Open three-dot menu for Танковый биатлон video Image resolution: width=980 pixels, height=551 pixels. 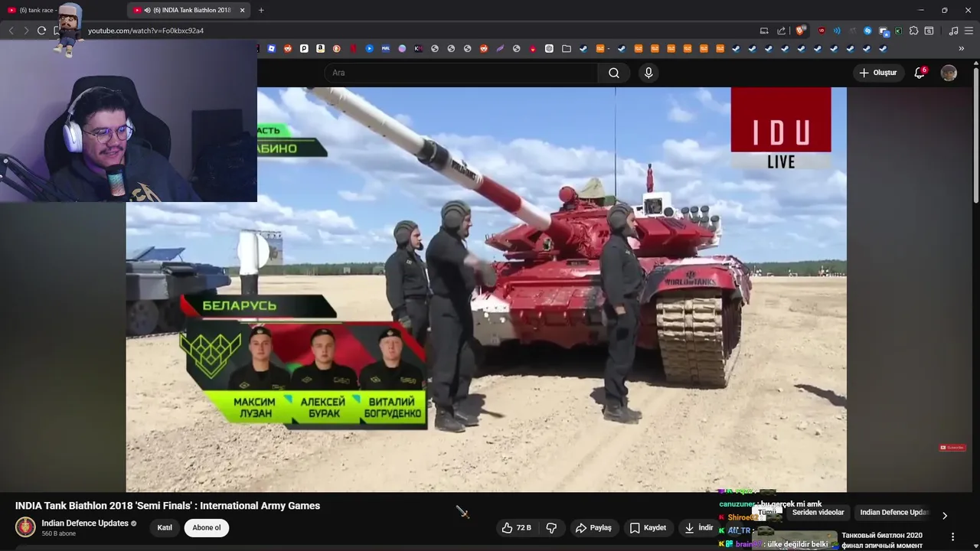pos(952,536)
